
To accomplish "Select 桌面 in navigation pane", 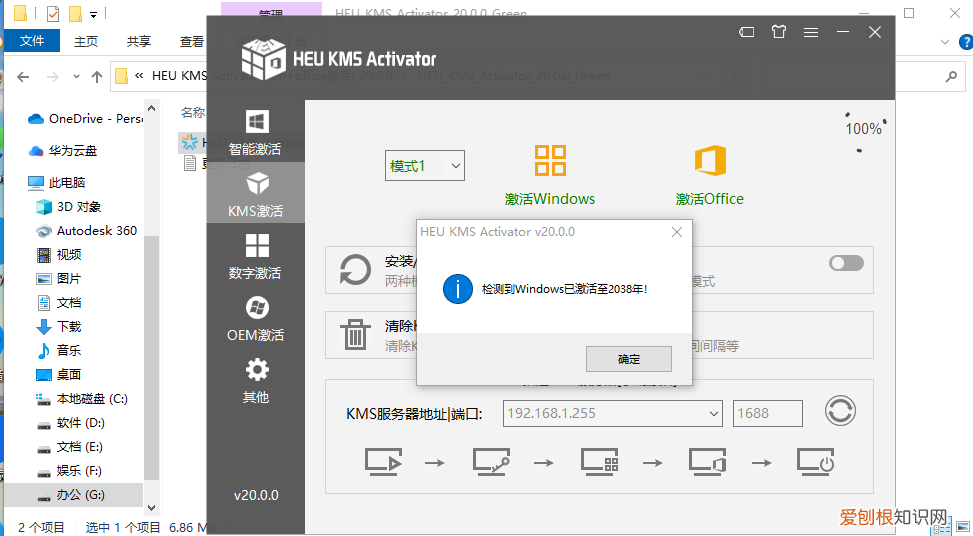I will tap(59, 375).
